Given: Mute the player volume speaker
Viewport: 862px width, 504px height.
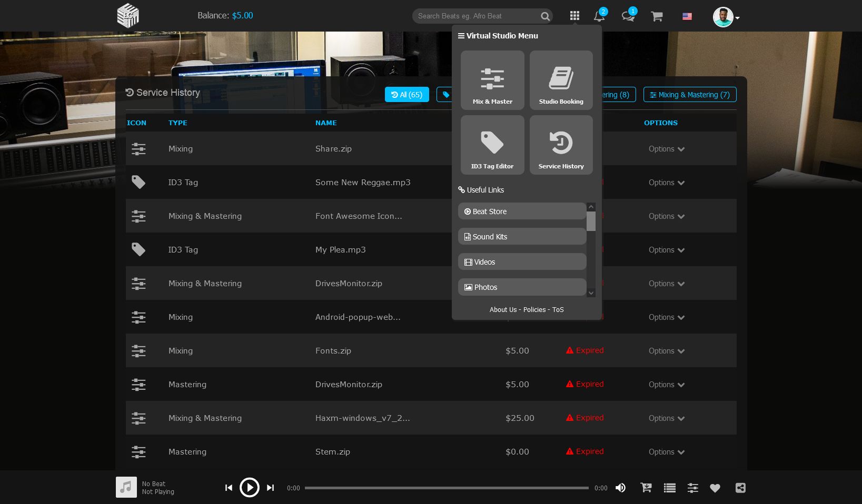Looking at the screenshot, I should 621,488.
